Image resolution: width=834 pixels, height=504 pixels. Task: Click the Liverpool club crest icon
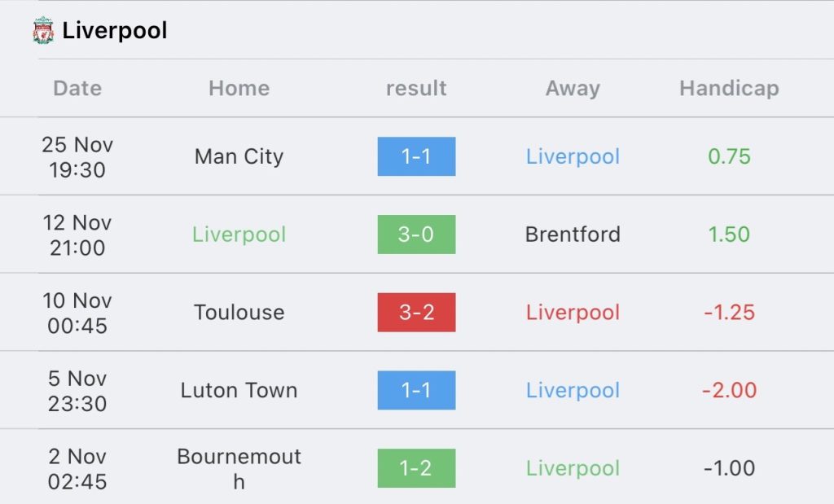click(x=43, y=30)
